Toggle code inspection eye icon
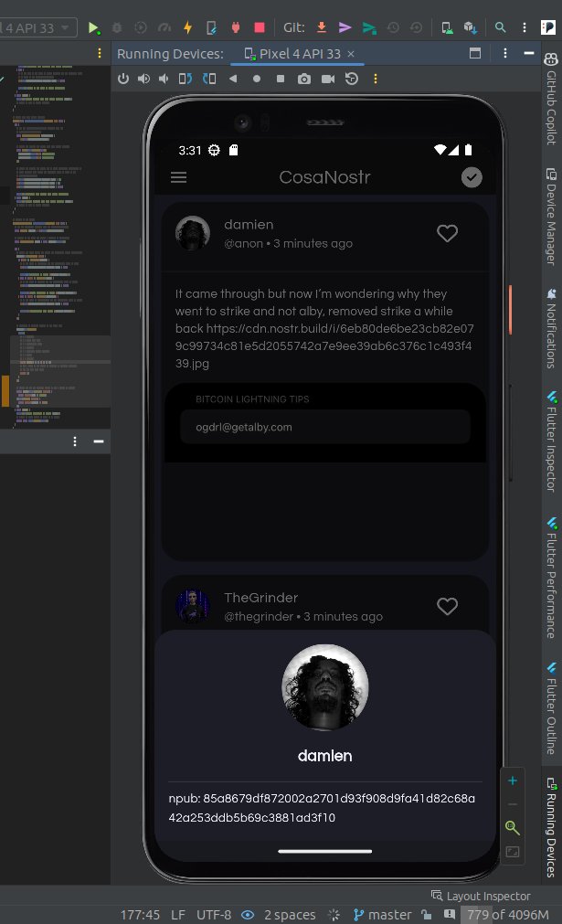Viewport: 562px width, 924px height. point(248,915)
